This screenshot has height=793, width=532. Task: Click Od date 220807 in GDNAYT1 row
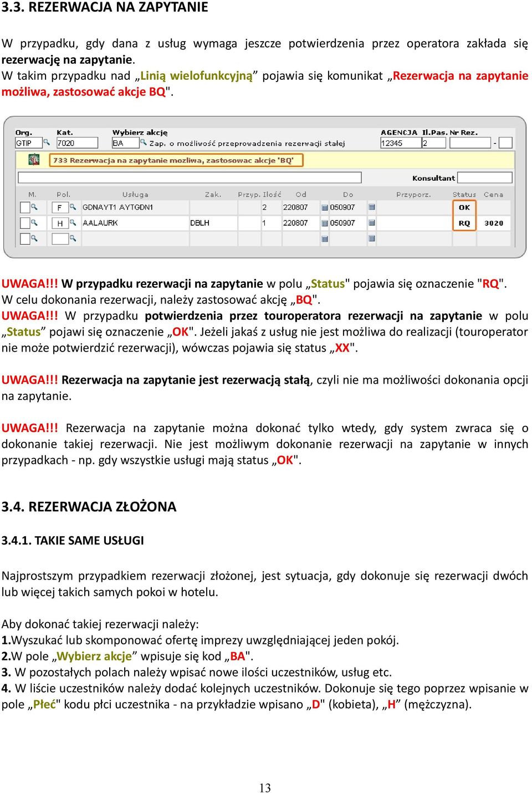[x=295, y=207]
